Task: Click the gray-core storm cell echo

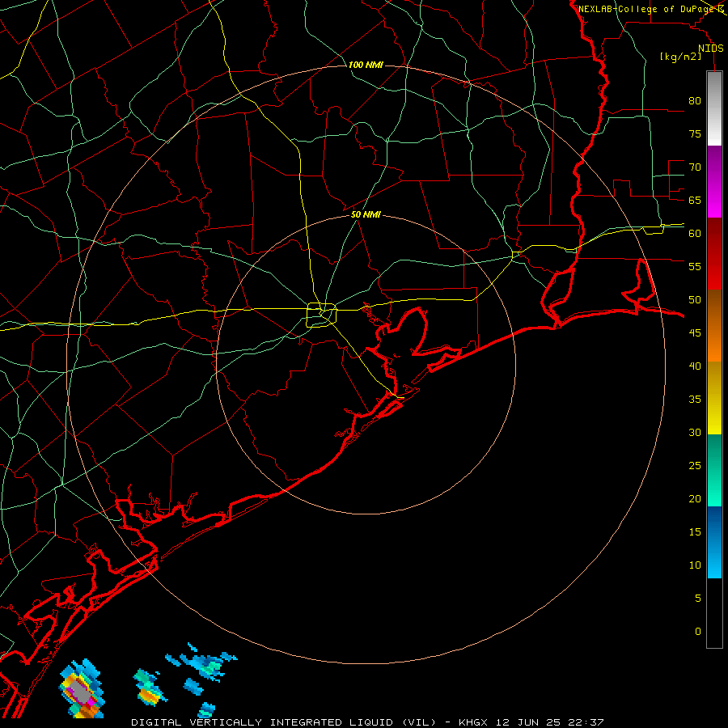Action: pyautogui.click(x=81, y=689)
